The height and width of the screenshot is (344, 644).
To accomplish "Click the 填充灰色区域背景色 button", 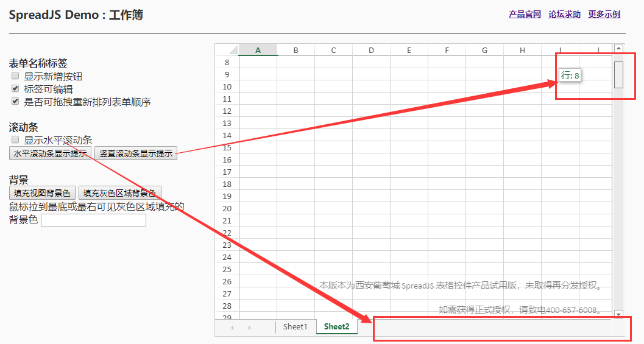I will pyautogui.click(x=119, y=193).
